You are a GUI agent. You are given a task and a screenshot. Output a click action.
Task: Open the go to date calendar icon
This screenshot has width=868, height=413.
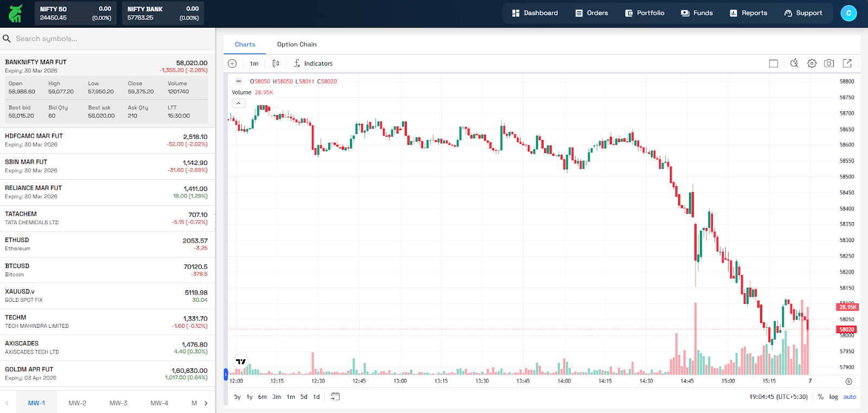[335, 397]
